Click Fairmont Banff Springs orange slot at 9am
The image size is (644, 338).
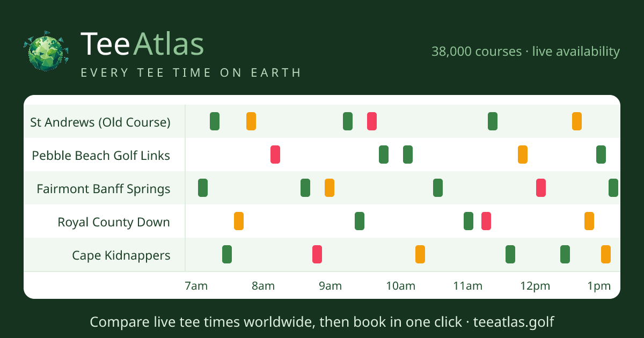[330, 188]
